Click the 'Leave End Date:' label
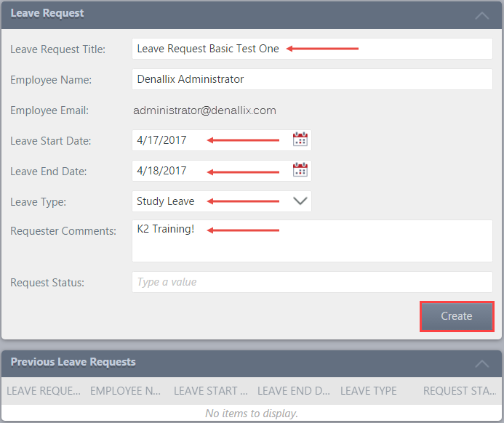The image size is (504, 423). [x=49, y=172]
